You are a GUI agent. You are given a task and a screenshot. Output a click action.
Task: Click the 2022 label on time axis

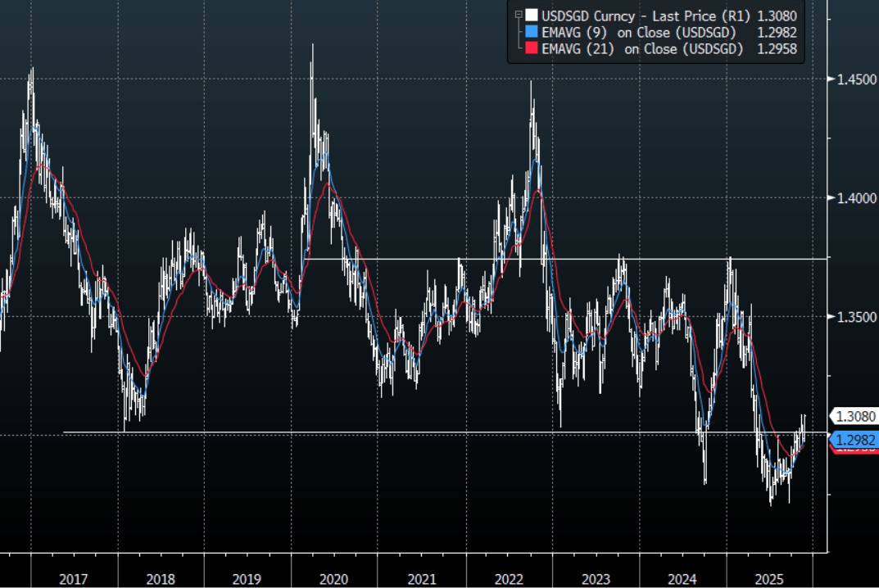click(x=509, y=579)
